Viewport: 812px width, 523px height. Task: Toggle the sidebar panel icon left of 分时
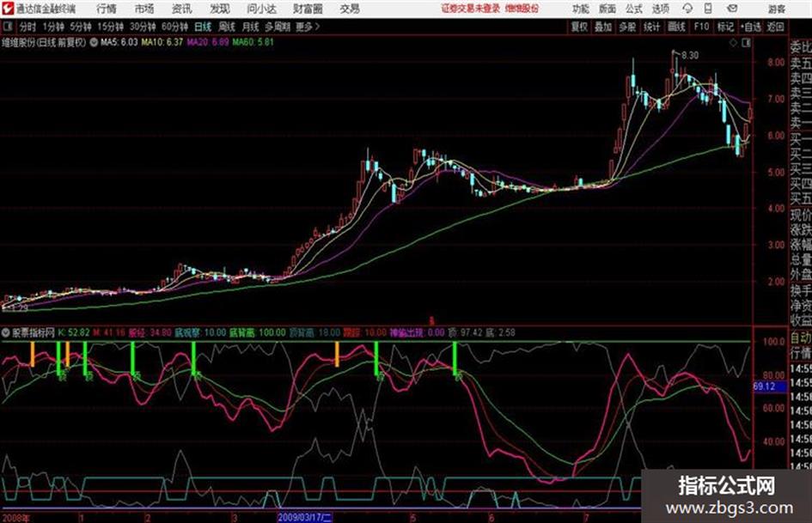click(x=8, y=27)
